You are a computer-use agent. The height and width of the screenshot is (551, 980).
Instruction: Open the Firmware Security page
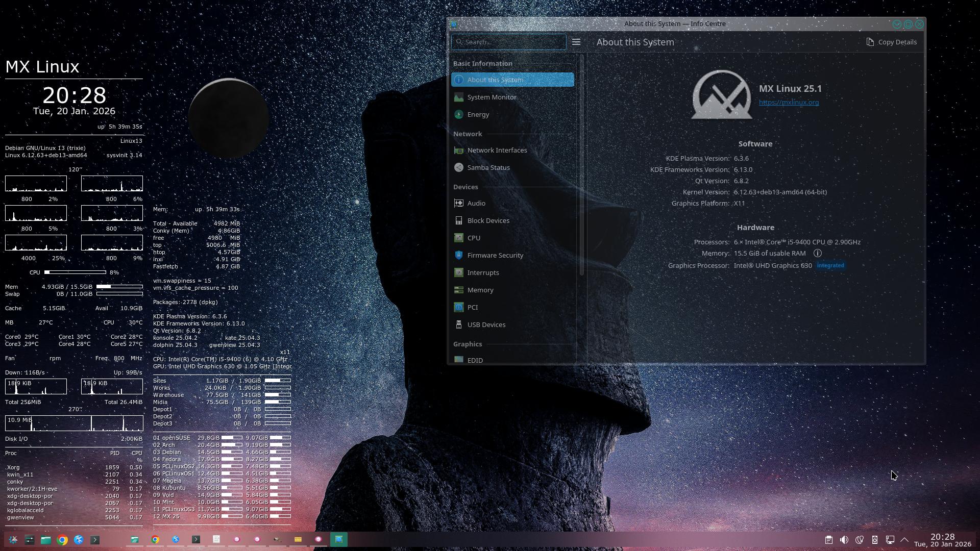tap(495, 255)
